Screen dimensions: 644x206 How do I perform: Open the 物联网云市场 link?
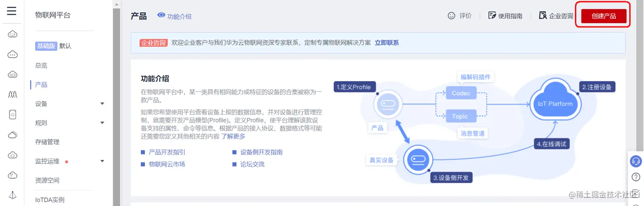(167, 164)
